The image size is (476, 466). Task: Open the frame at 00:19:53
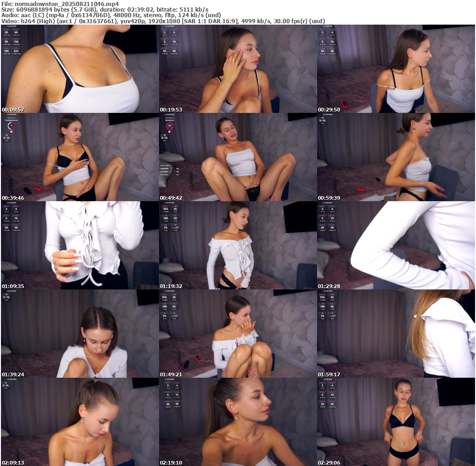(x=238, y=69)
